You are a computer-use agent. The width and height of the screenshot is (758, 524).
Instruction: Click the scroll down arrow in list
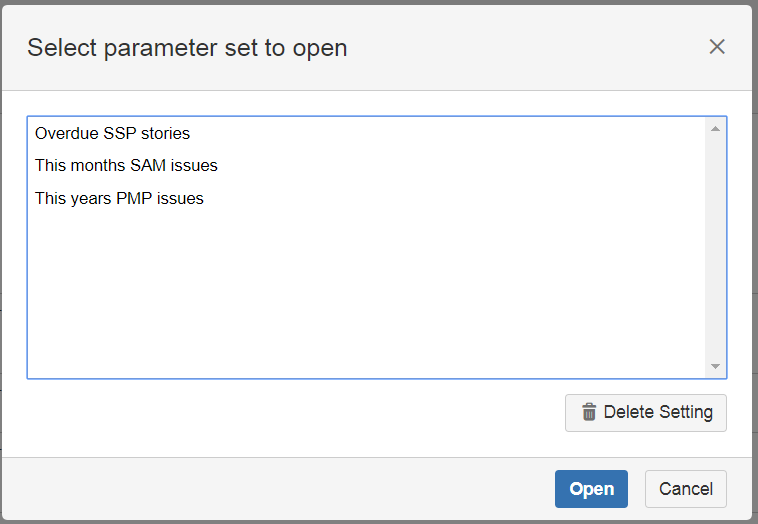click(x=715, y=367)
